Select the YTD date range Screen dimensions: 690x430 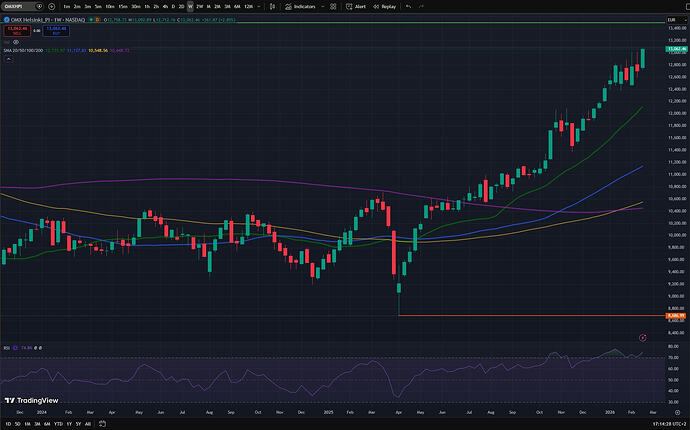click(x=58, y=424)
